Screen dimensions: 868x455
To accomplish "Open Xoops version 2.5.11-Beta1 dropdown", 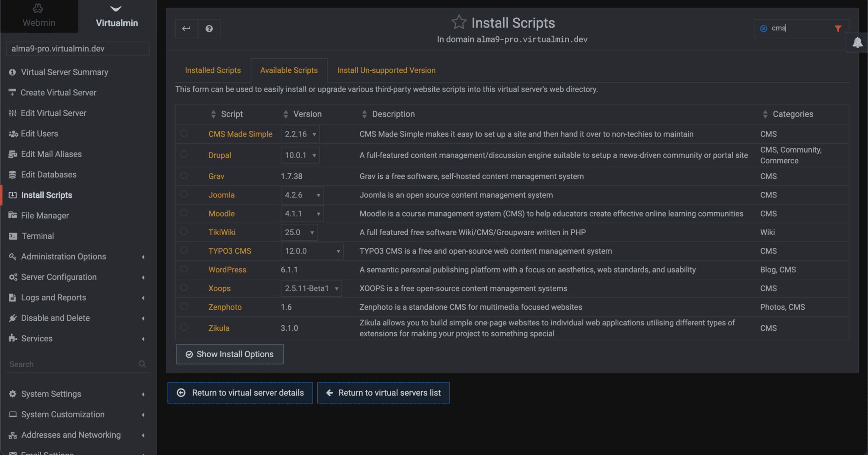I will [311, 288].
